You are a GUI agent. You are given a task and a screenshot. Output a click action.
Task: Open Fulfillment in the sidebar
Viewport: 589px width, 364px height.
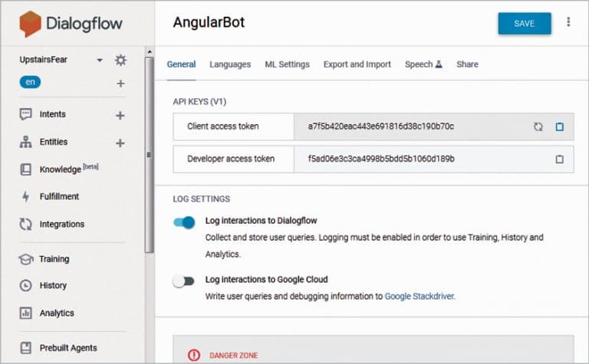(x=59, y=197)
